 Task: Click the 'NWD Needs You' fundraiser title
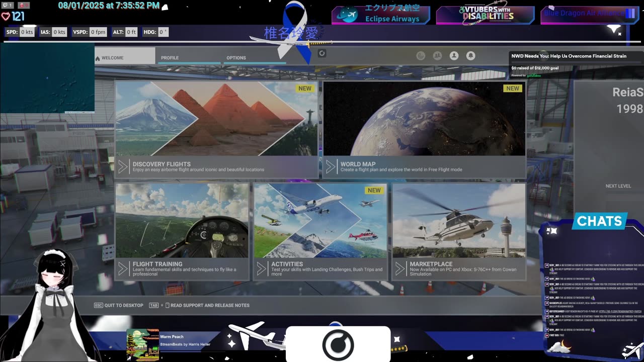(x=569, y=56)
